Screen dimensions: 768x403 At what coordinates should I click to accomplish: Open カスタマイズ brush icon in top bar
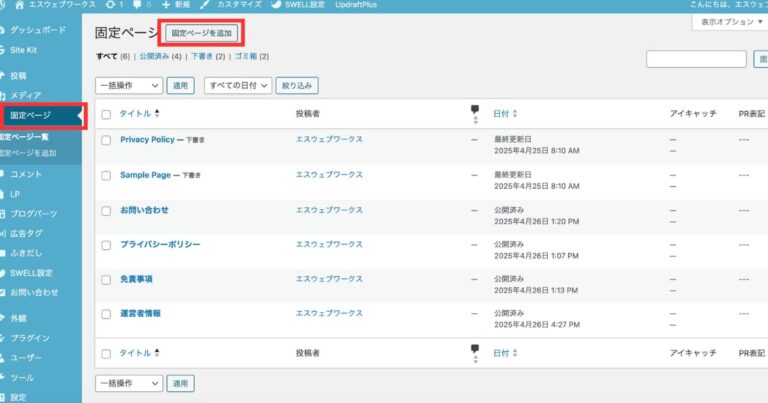(204, 5)
